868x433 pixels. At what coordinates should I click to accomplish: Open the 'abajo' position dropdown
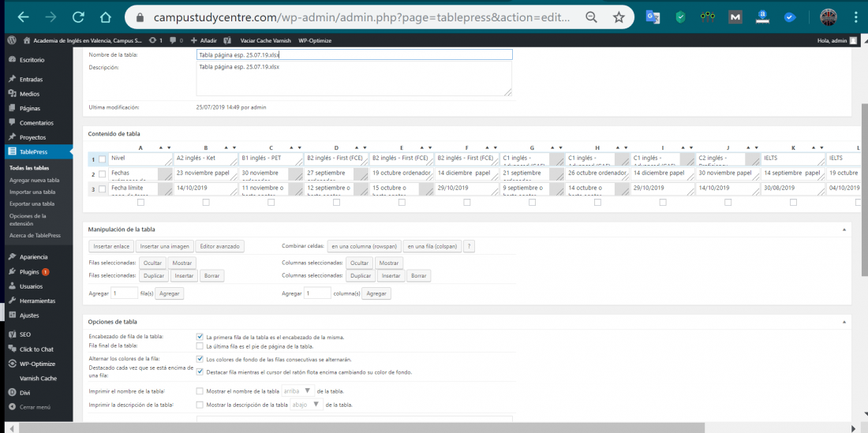307,405
